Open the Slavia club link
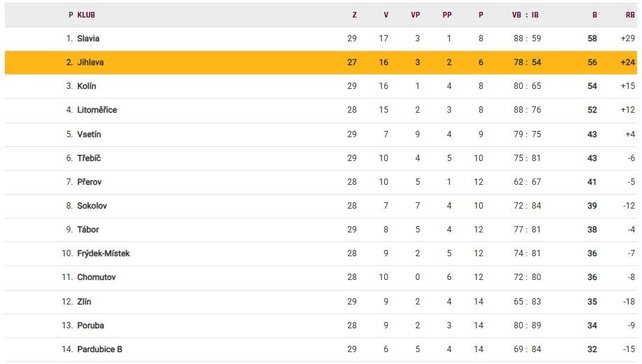Viewport: 642px width, 364px height. point(88,38)
